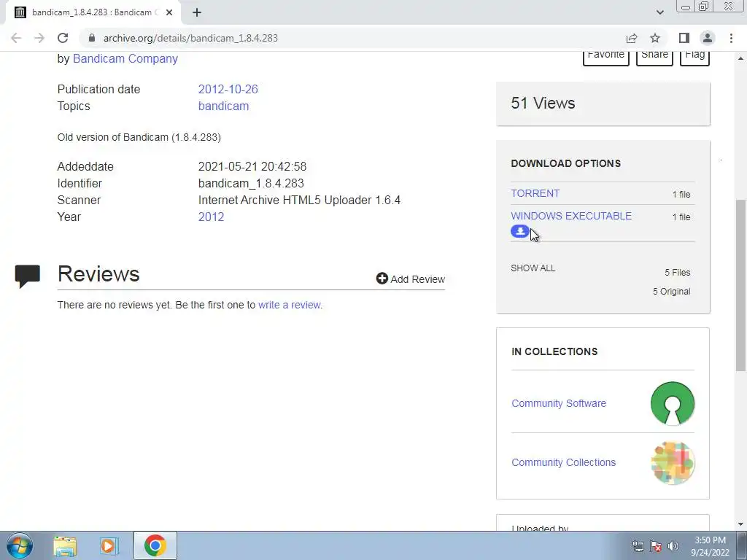Click the blue Windows executable download icon
The height and width of the screenshot is (560, 747).
[519, 231]
